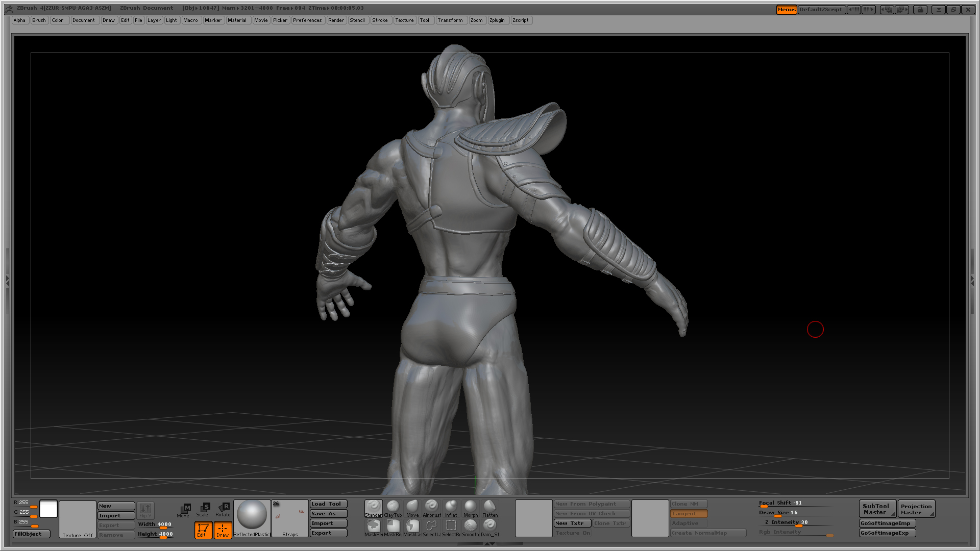
Task: Click the tool Export button
Action: (x=329, y=533)
